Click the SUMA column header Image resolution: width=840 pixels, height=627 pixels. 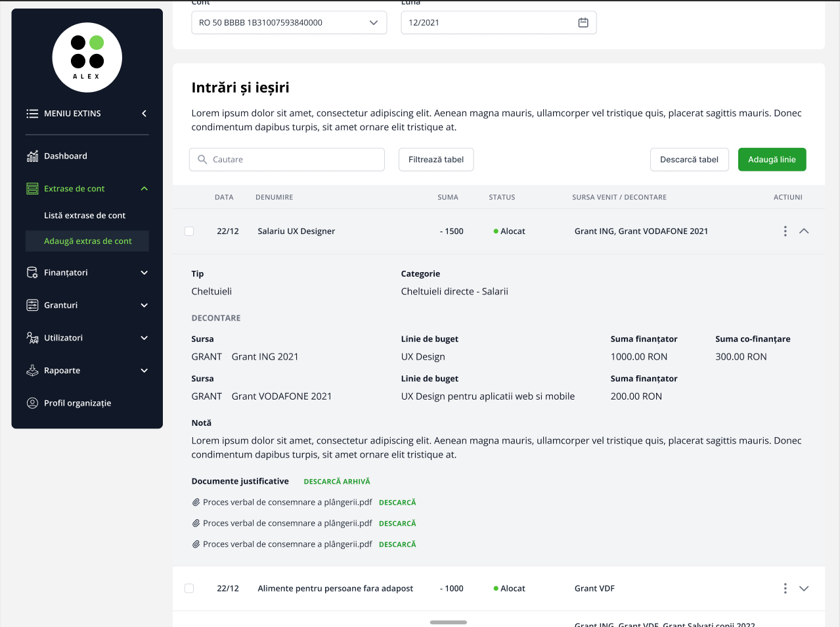tap(448, 197)
